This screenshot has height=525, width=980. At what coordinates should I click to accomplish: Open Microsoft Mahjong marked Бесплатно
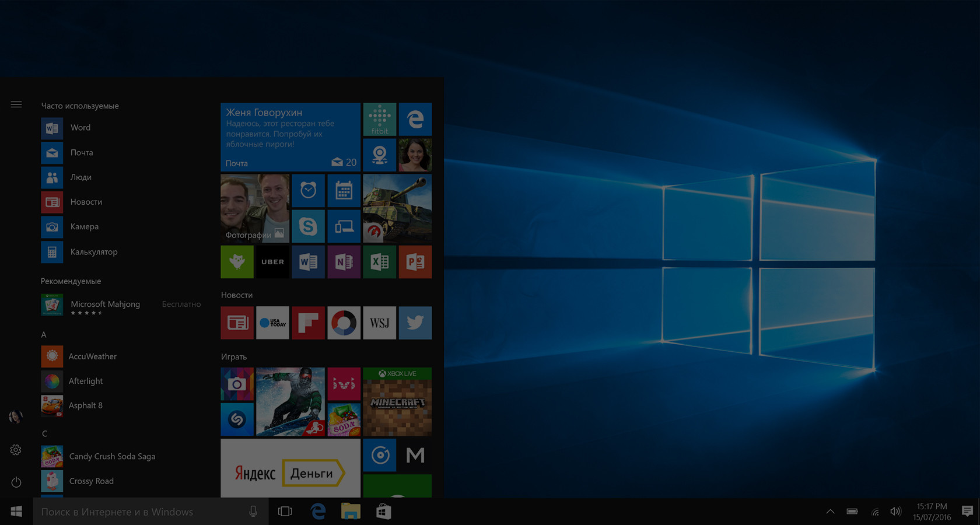105,304
